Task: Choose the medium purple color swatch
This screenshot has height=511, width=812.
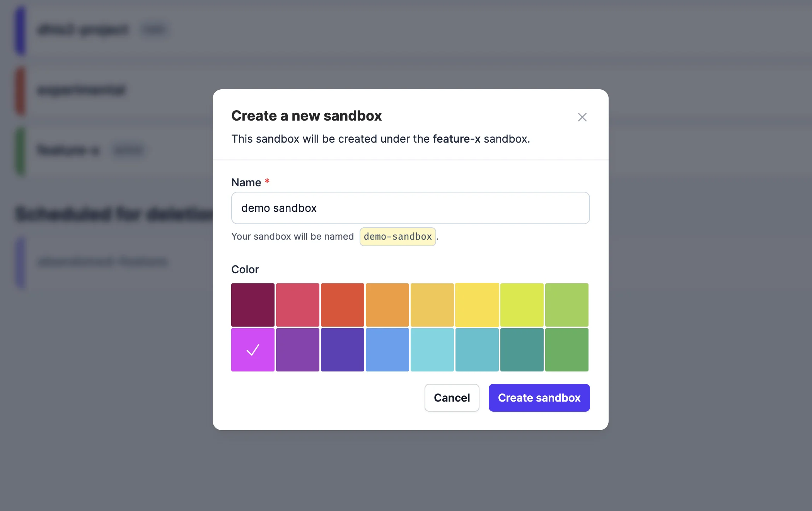Action: 298,350
